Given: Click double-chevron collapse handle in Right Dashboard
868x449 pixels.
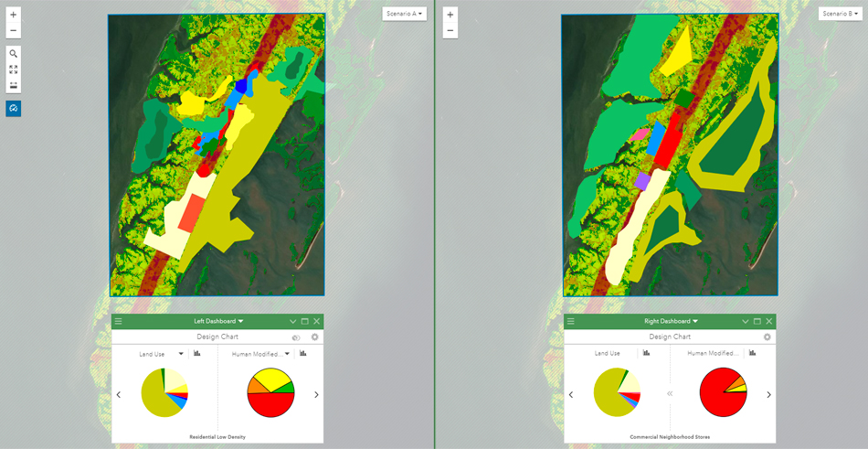Looking at the screenshot, I should [670, 393].
